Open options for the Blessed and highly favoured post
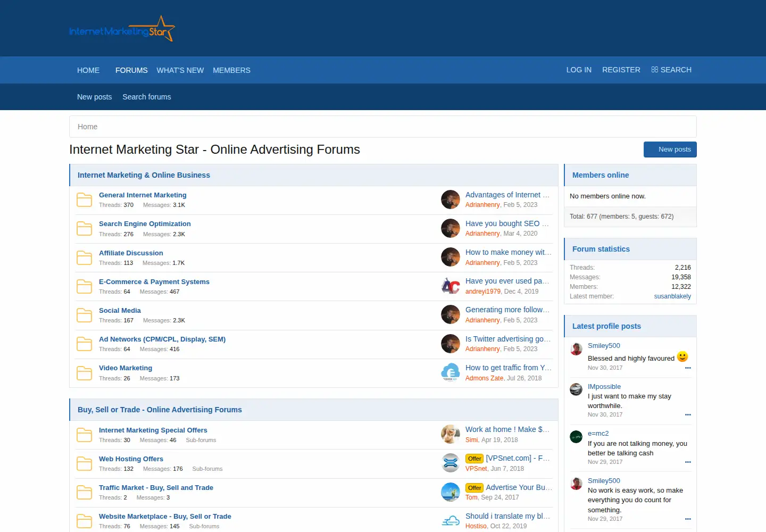The image size is (766, 532). (688, 368)
